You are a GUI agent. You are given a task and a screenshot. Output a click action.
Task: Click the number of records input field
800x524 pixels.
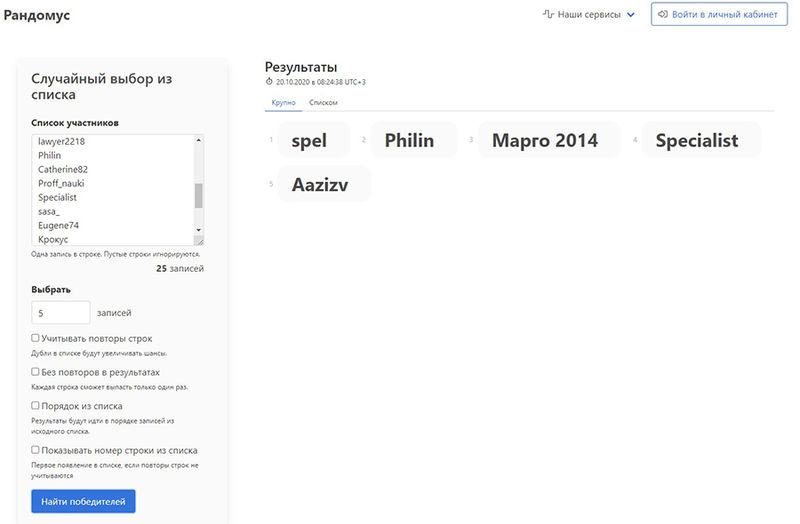point(61,313)
